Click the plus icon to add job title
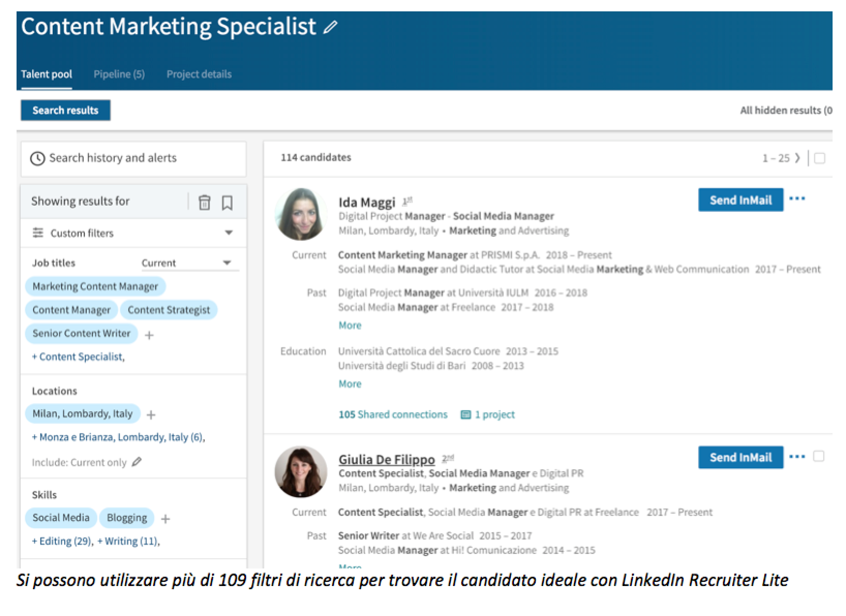Image resolution: width=846 pixels, height=616 pixels. (x=149, y=335)
